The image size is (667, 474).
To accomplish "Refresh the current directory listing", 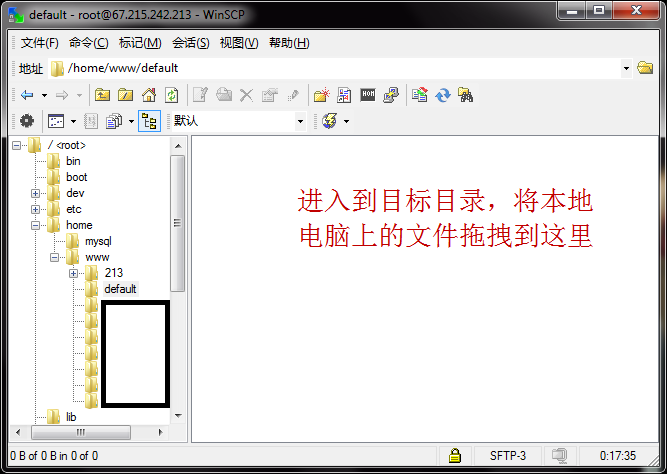I will 172,95.
